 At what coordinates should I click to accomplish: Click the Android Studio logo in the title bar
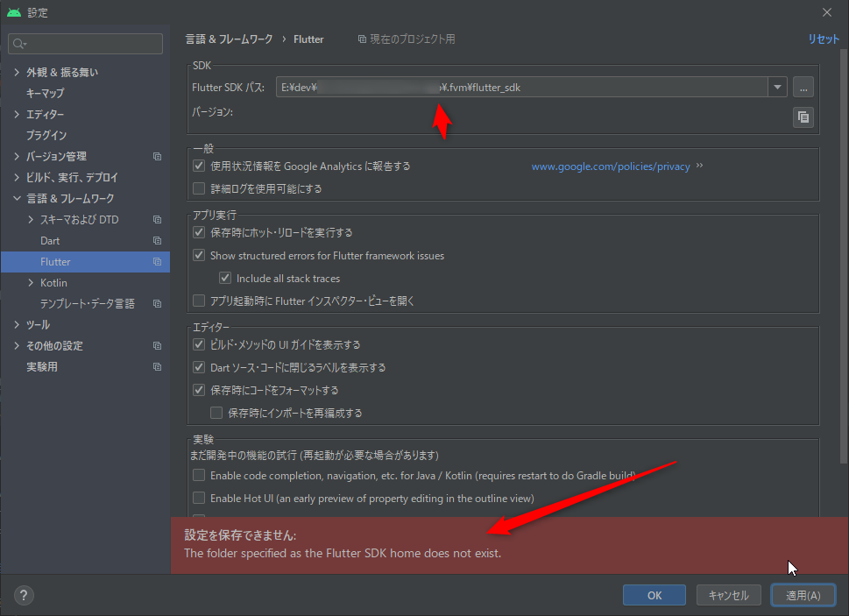click(12, 12)
